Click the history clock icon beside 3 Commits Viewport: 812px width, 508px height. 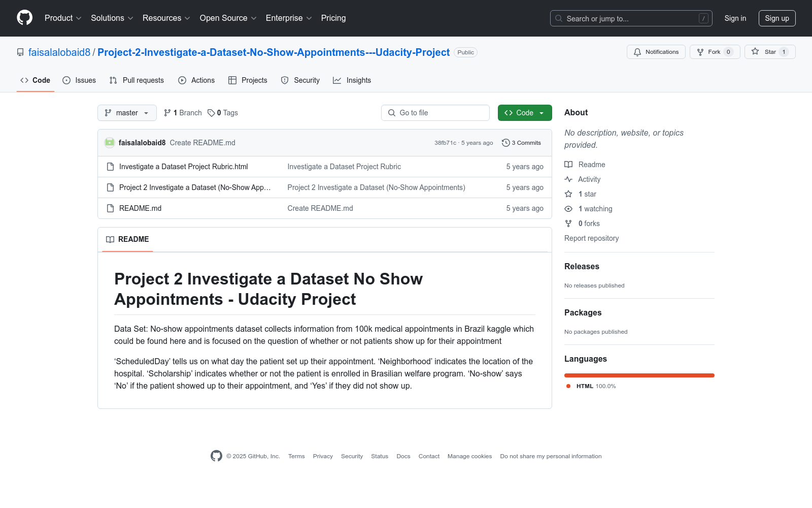(x=505, y=143)
